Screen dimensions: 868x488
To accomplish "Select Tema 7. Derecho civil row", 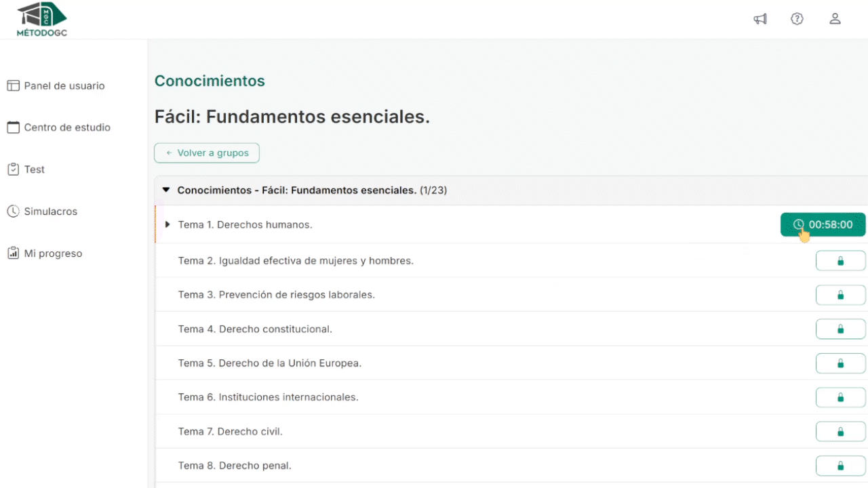I will (x=230, y=432).
